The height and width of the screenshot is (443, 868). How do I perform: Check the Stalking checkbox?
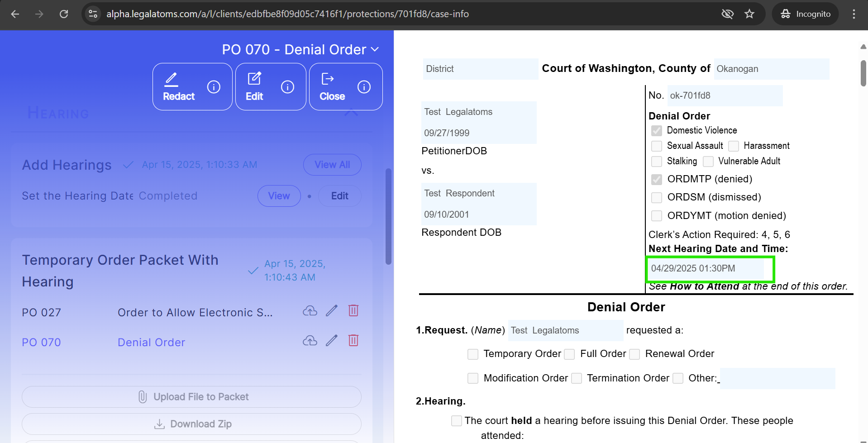click(657, 162)
